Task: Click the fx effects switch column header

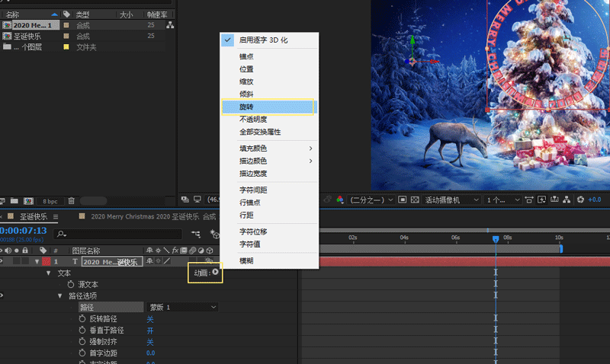Action: (175, 251)
